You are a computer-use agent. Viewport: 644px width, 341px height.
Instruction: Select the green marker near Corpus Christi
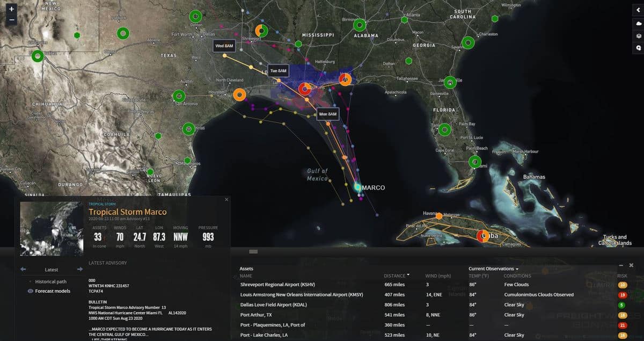(188, 129)
